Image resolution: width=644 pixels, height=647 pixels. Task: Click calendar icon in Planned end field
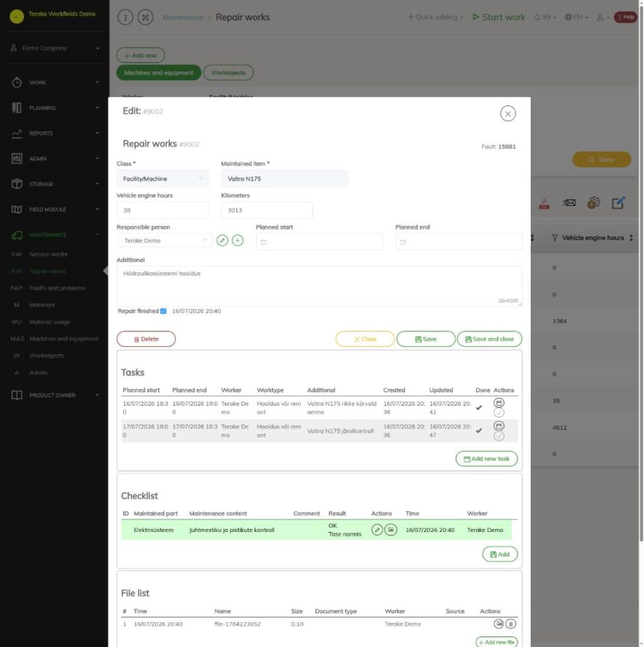click(x=403, y=242)
